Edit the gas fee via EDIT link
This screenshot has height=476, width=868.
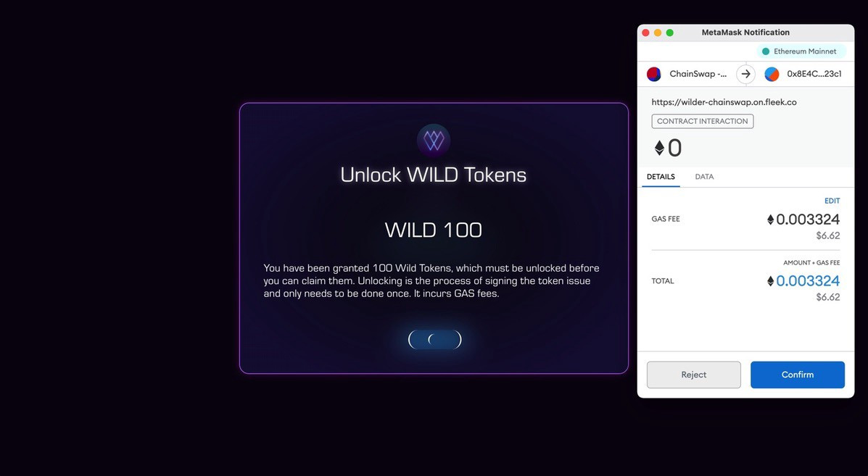coord(832,201)
